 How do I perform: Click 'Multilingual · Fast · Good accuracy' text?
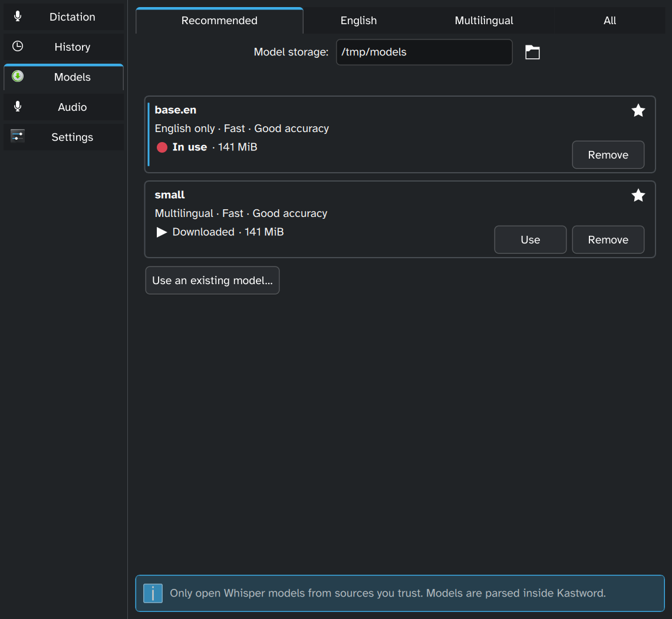241,213
